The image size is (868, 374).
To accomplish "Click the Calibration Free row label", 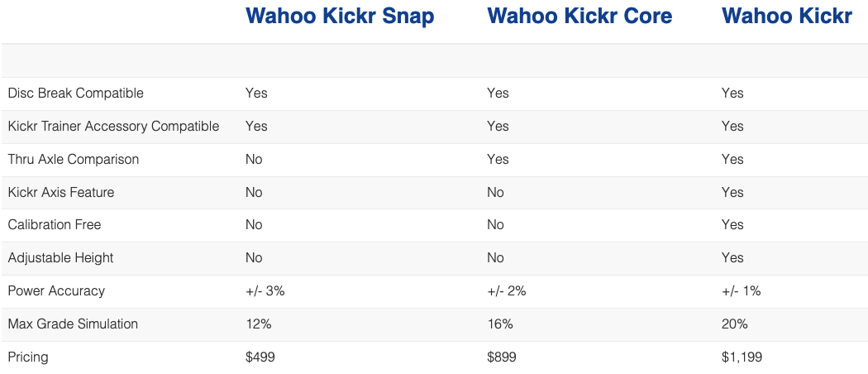I will pyautogui.click(x=54, y=224).
